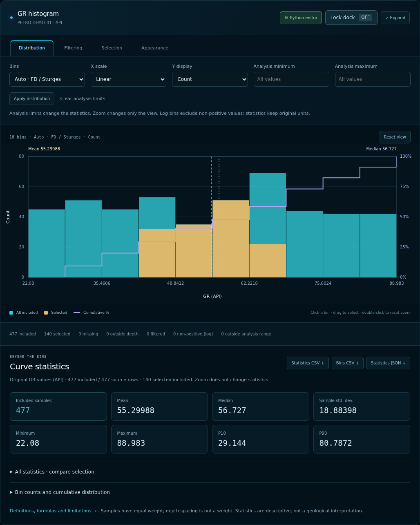Click the '0 non-positive (log)' status text
The width and height of the screenshot is (420, 525).
[193, 334]
